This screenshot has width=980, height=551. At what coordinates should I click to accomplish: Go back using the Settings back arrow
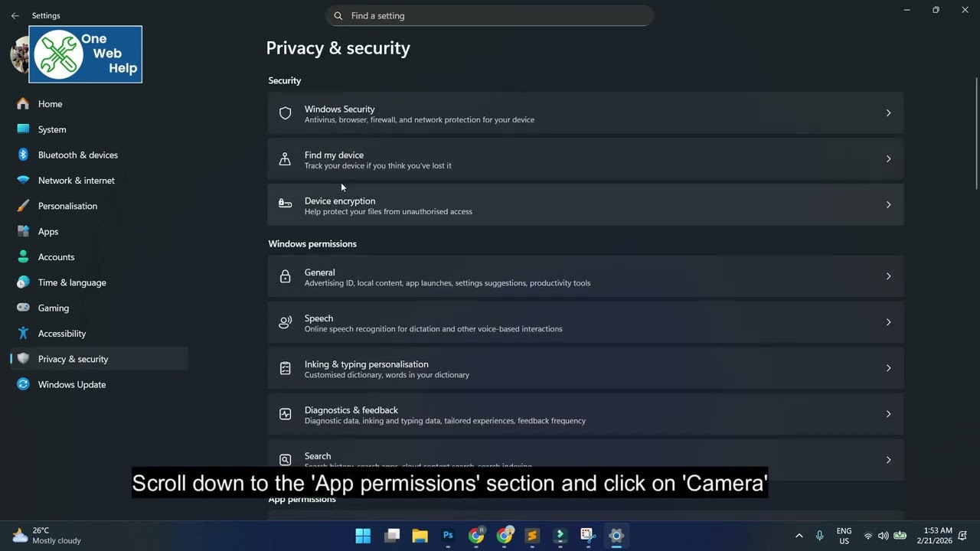coord(15,15)
